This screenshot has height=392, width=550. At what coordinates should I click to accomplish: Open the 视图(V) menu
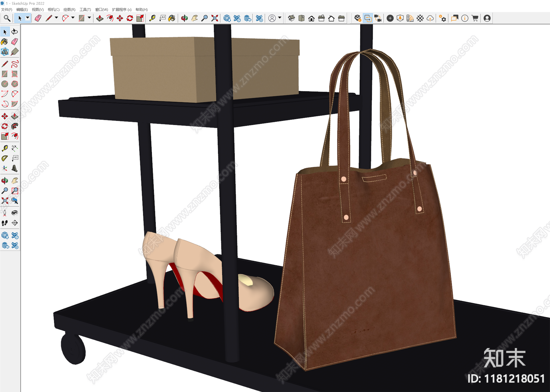coord(37,10)
